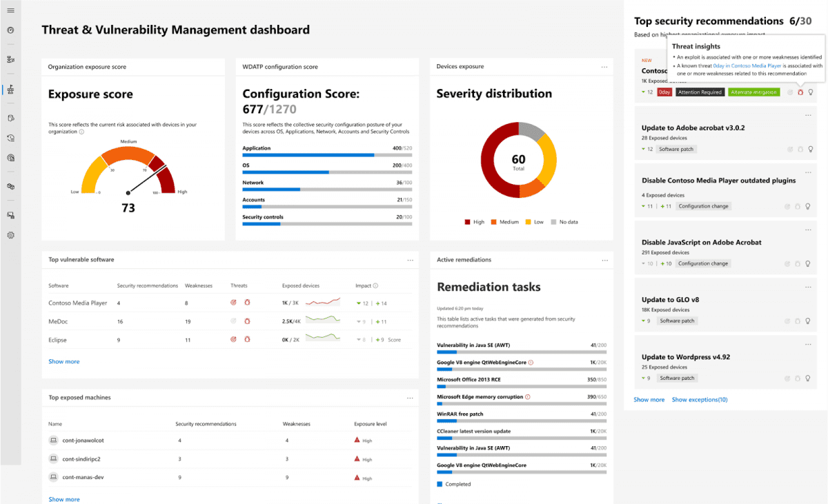
Task: Open the ellipsis menu on Devices exposure card
Action: [604, 67]
